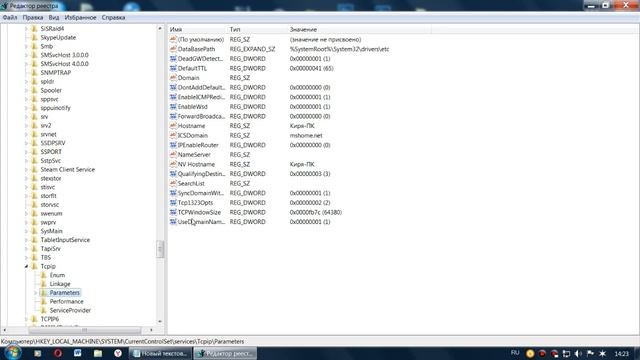Open the Избранное menu
This screenshot has width=640, height=360.
pos(80,18)
